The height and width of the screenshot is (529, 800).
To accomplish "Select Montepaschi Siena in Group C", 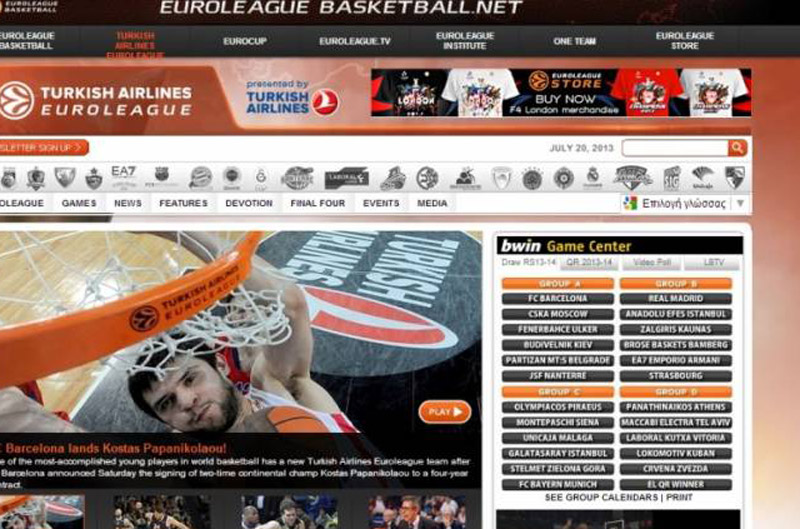I will click(558, 422).
